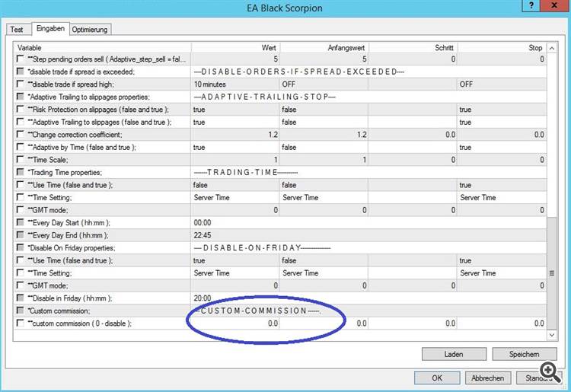Click the Speichern button
The width and height of the screenshot is (571, 392).
coord(525,354)
